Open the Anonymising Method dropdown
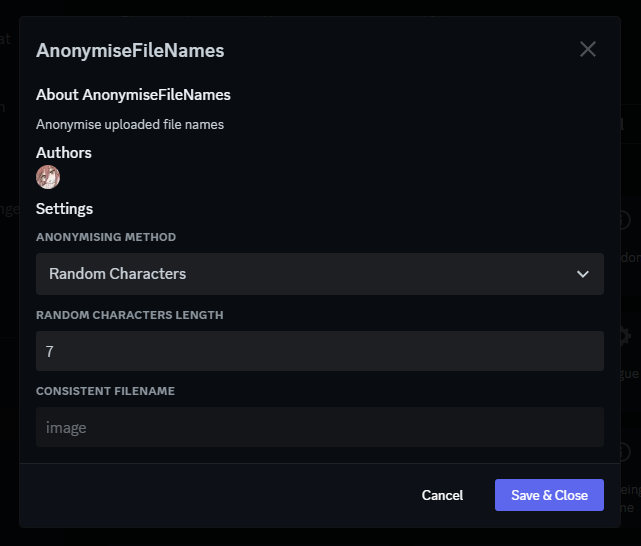The width and height of the screenshot is (641, 546). [320, 274]
